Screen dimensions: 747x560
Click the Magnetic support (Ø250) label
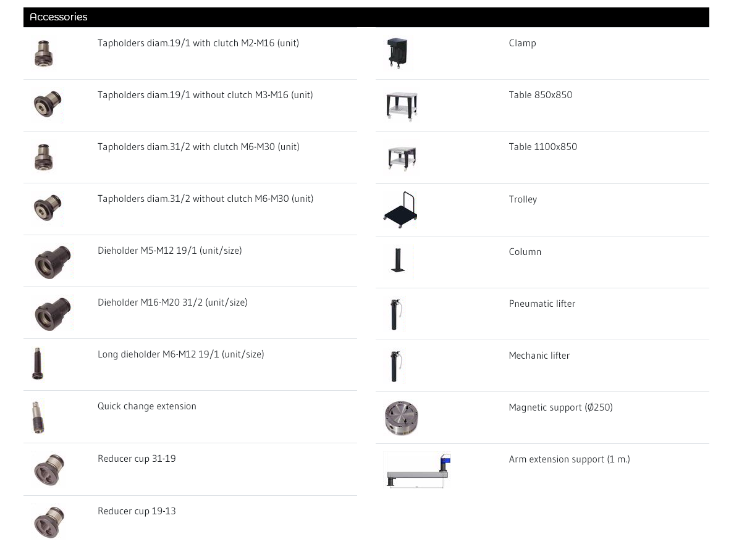[x=560, y=407]
